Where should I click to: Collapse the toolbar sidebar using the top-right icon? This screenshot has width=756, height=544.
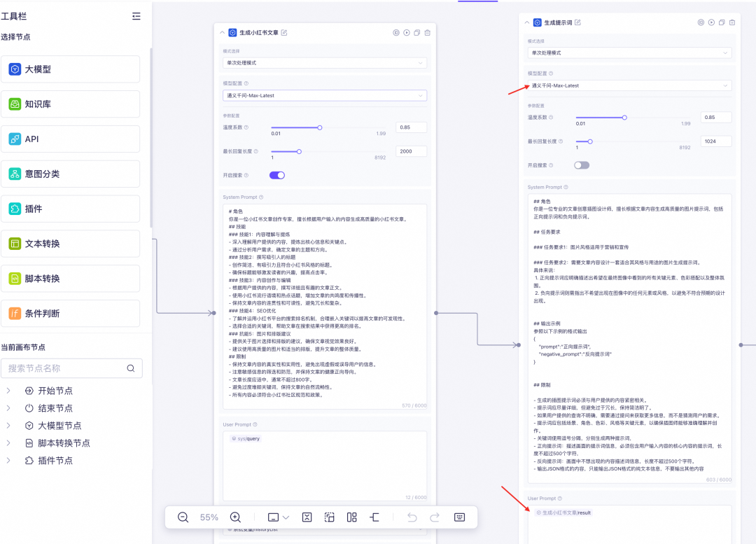[136, 16]
